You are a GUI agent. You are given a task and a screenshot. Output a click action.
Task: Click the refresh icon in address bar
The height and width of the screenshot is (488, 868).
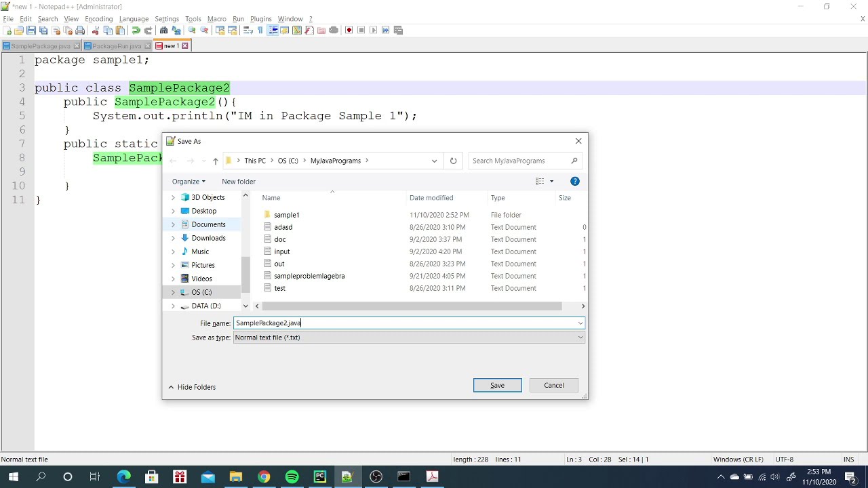click(453, 161)
